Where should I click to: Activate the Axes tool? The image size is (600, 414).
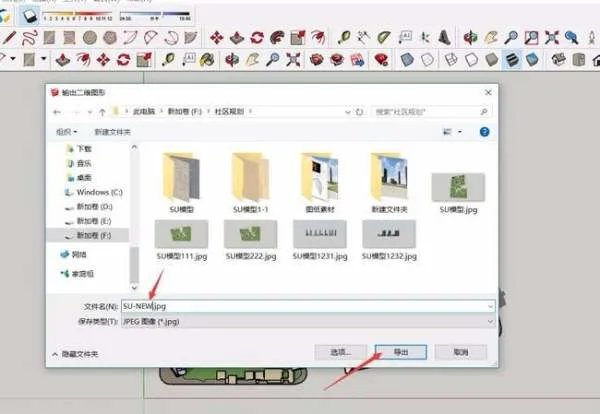[x=425, y=37]
